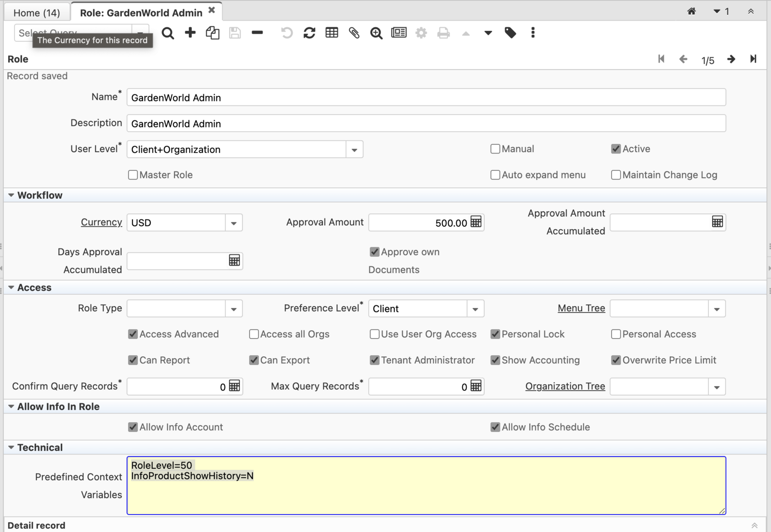Image resolution: width=771 pixels, height=532 pixels.
Task: Enable the Master Role checkbox
Action: [x=133, y=175]
